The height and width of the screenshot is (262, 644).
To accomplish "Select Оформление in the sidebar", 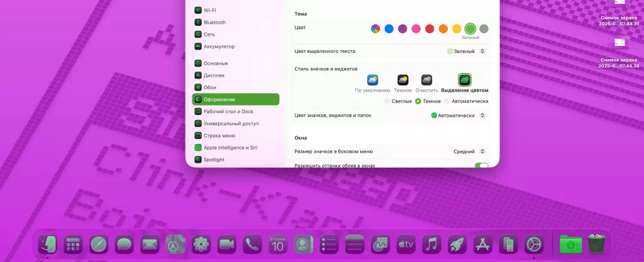I will point(236,99).
